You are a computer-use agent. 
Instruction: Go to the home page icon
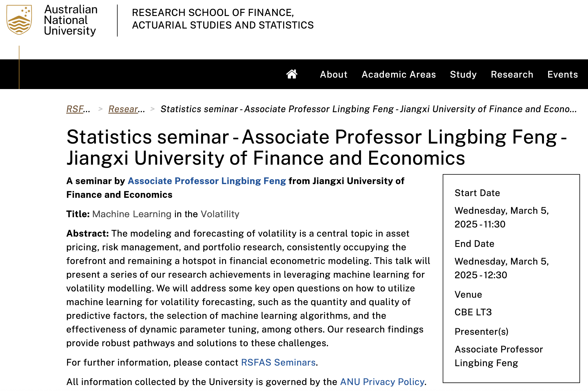(292, 74)
